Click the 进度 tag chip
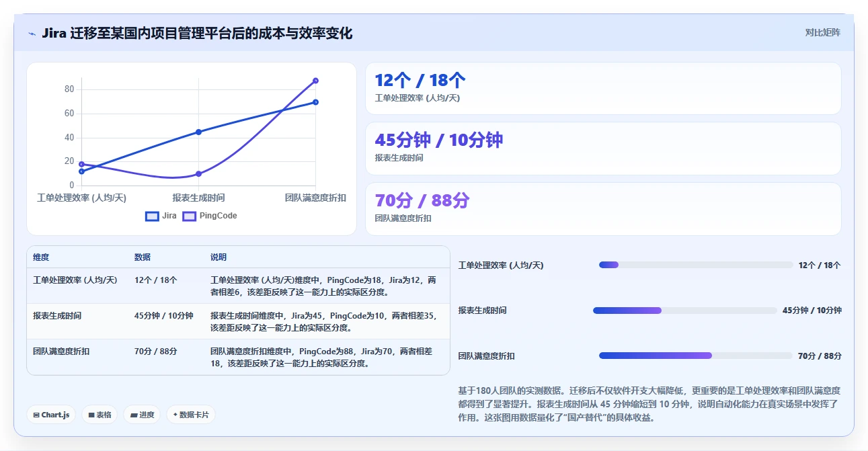 [142, 415]
